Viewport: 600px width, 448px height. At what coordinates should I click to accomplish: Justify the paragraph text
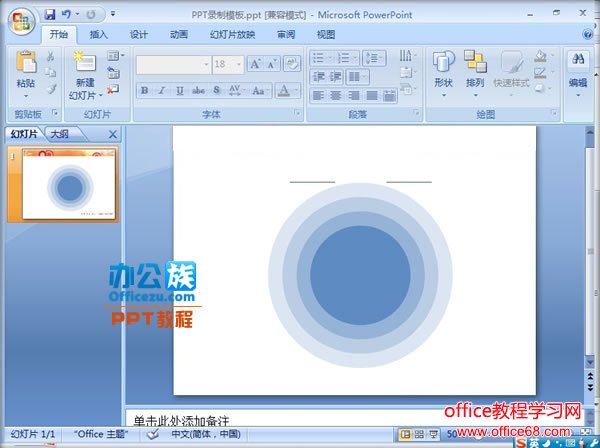[372, 96]
